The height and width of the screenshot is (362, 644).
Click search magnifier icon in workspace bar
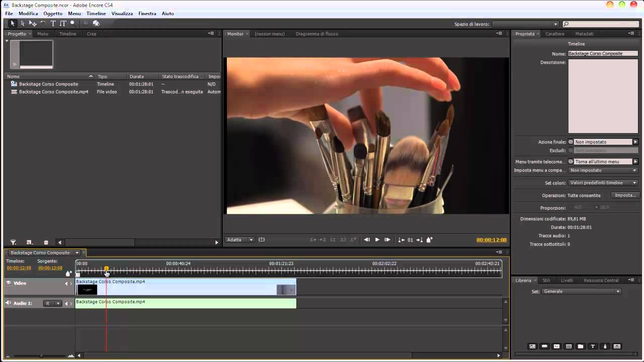(x=567, y=24)
